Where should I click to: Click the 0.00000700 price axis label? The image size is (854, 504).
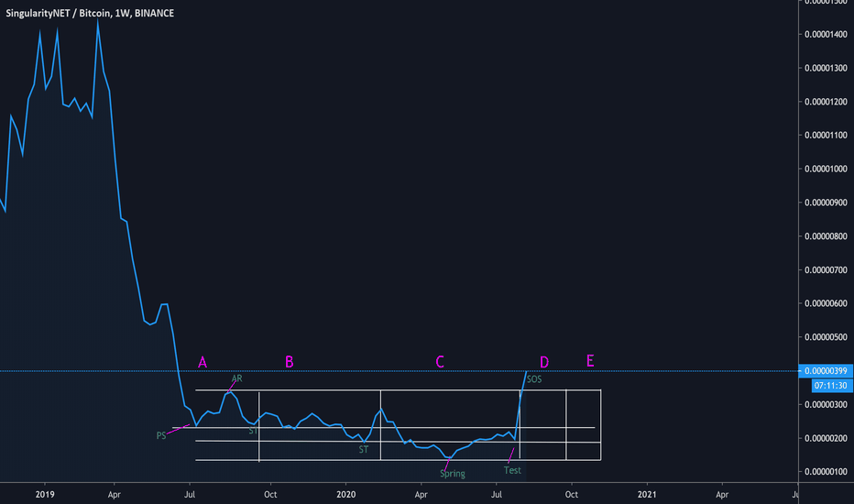click(x=826, y=270)
